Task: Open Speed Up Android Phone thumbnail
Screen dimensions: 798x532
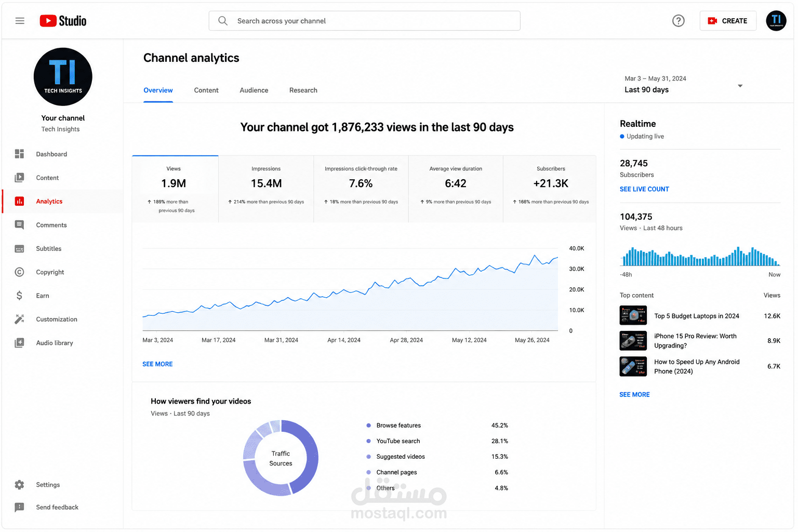Action: 633,366
